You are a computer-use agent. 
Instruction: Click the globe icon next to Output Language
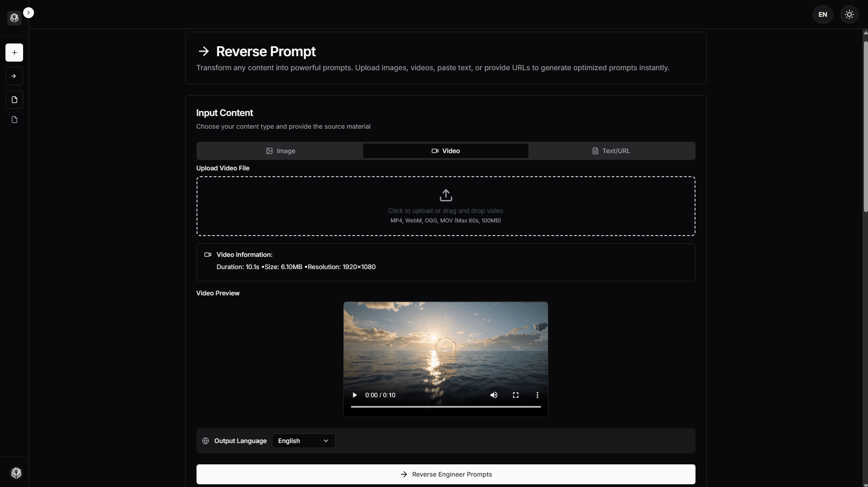click(x=206, y=441)
